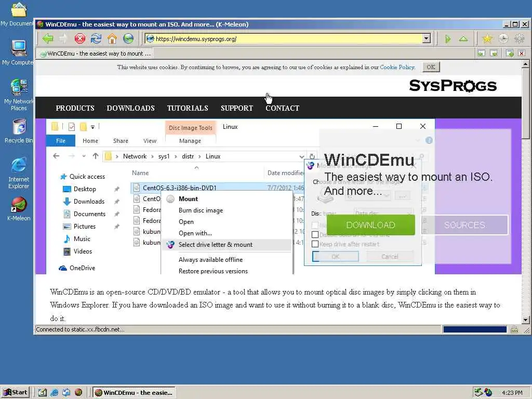Stop page loading with the red X icon

[79, 38]
